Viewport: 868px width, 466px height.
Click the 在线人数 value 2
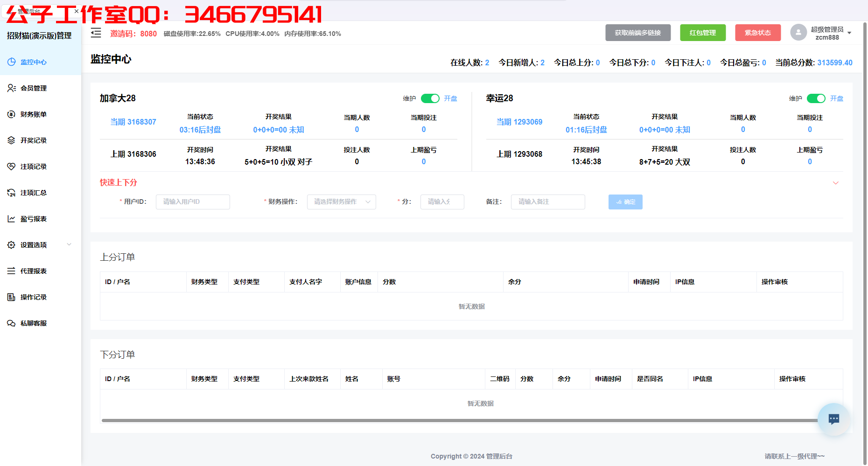pos(487,63)
